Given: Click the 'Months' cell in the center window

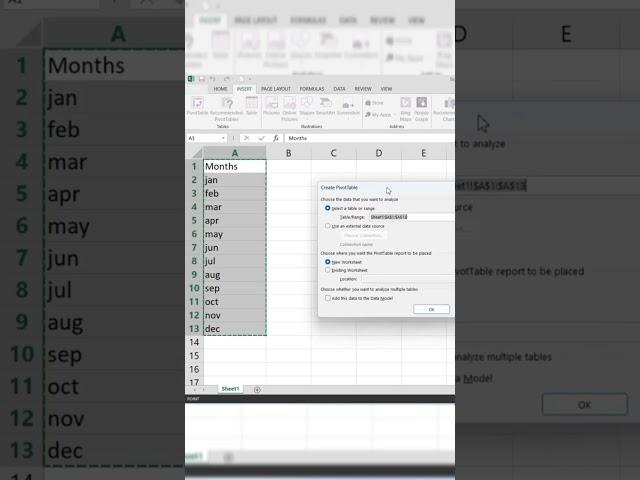Looking at the screenshot, I should pyautogui.click(x=235, y=167).
